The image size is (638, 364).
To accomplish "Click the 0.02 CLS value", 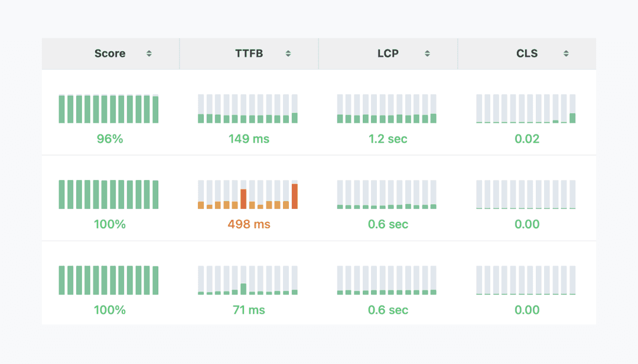I will (x=526, y=139).
